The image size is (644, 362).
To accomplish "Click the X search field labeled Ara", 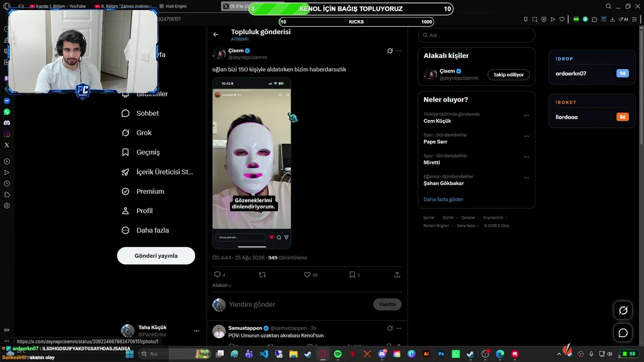I will [476, 35].
